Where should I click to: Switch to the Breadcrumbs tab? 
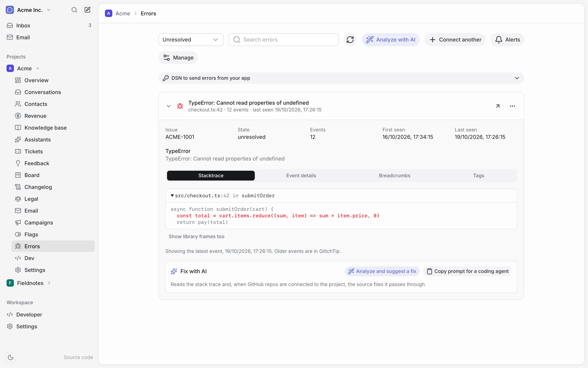[394, 176]
